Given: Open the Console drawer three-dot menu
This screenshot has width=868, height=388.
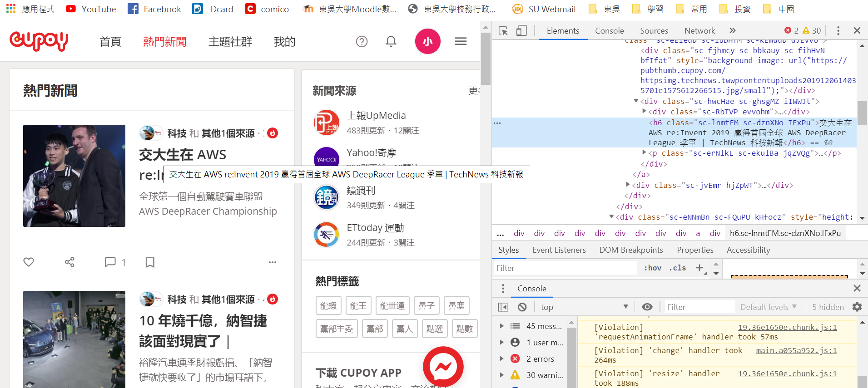Looking at the screenshot, I should (x=503, y=289).
